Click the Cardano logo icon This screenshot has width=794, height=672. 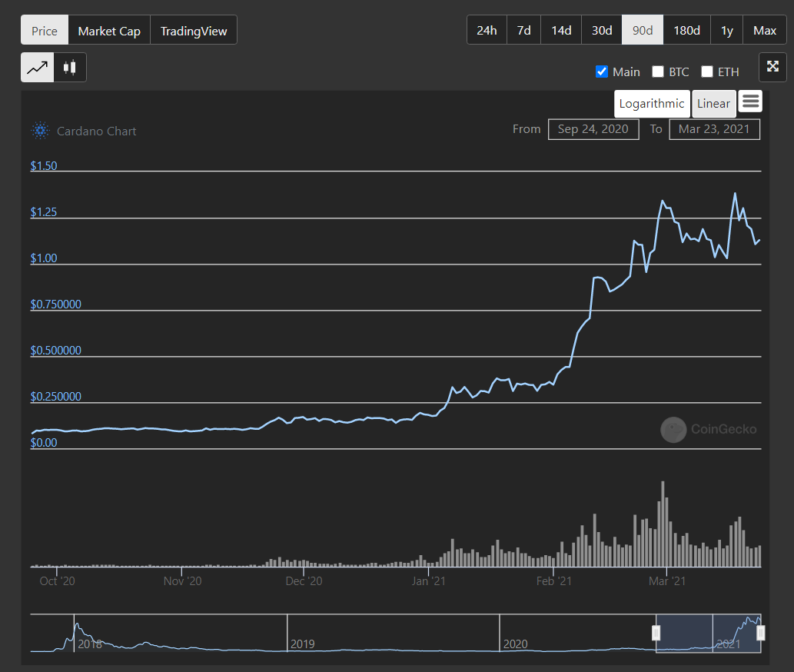point(40,131)
